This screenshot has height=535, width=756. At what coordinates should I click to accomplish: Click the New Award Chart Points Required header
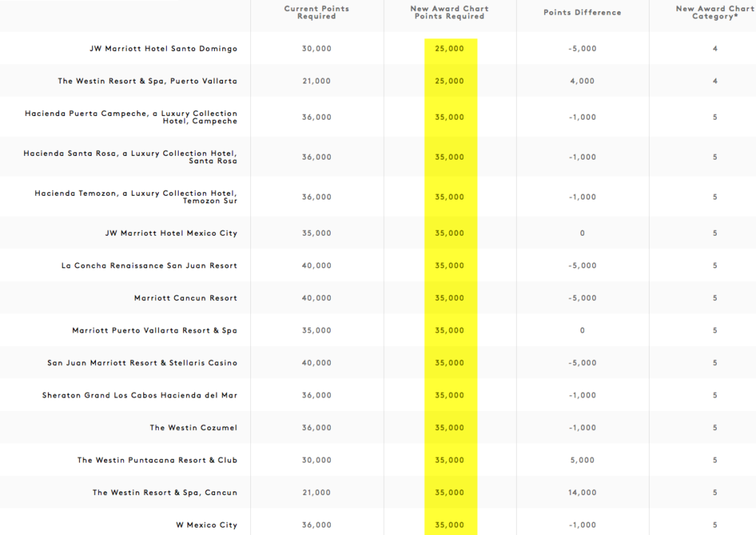tap(450, 13)
